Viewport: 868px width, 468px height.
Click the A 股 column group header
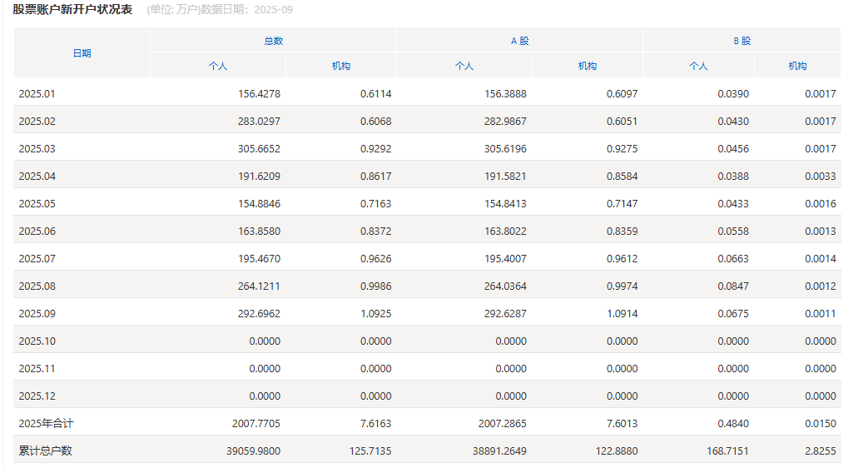(519, 40)
